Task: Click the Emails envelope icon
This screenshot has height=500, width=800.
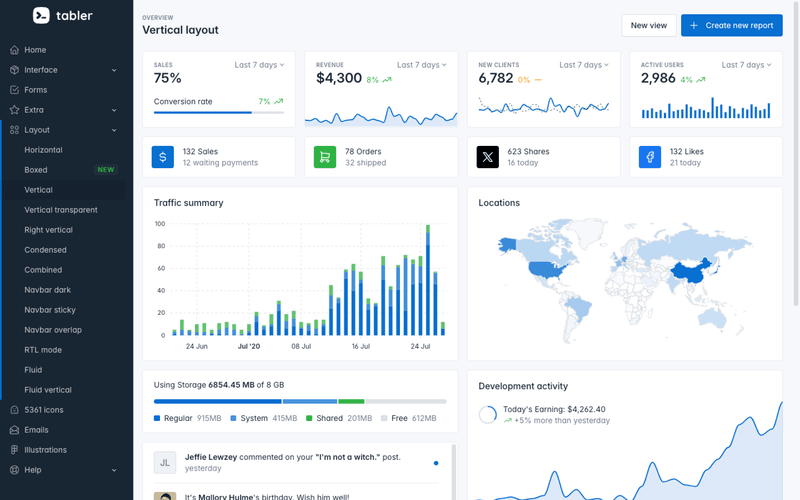Action: click(x=14, y=430)
